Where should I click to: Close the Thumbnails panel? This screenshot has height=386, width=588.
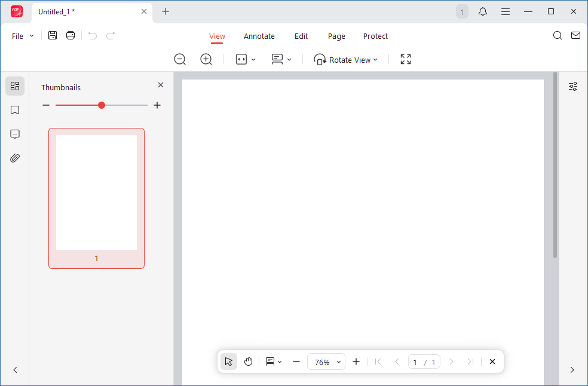(160, 85)
